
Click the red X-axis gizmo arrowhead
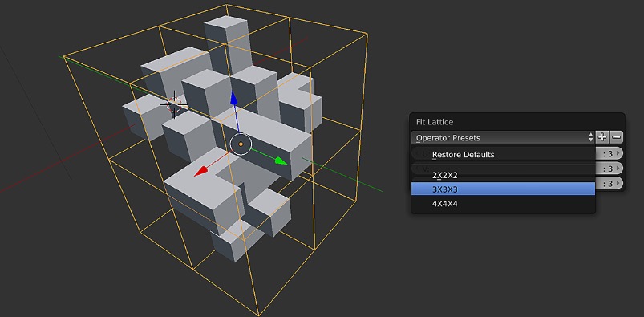point(200,172)
